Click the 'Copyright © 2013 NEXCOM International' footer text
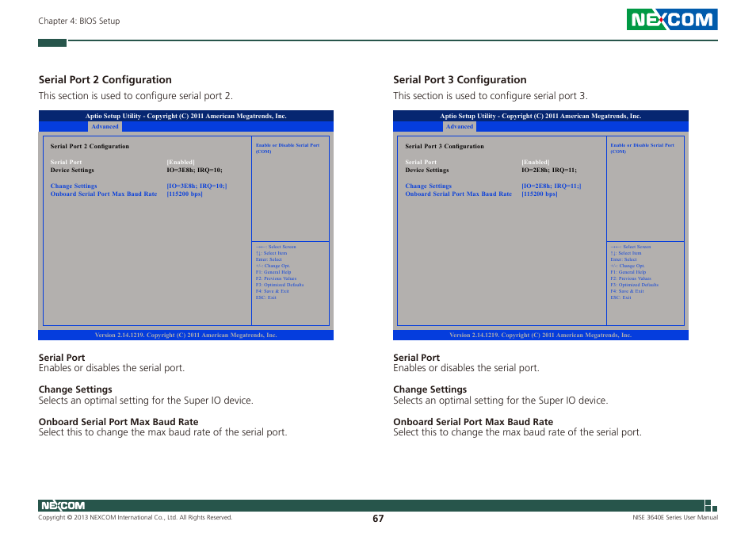 coord(136,518)
